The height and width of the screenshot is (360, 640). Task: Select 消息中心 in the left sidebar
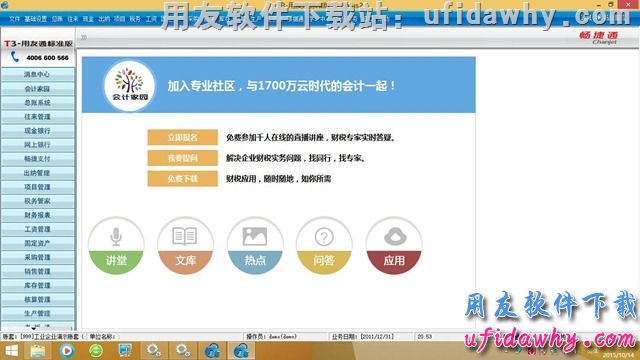38,74
